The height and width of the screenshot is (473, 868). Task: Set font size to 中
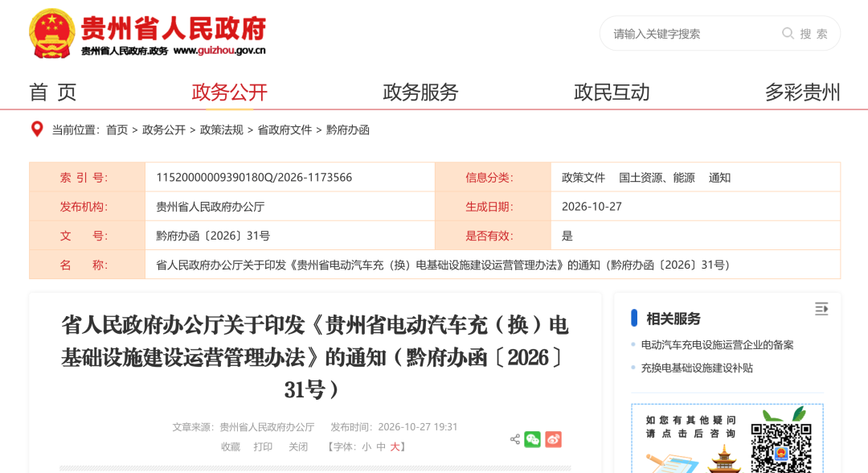tap(381, 446)
